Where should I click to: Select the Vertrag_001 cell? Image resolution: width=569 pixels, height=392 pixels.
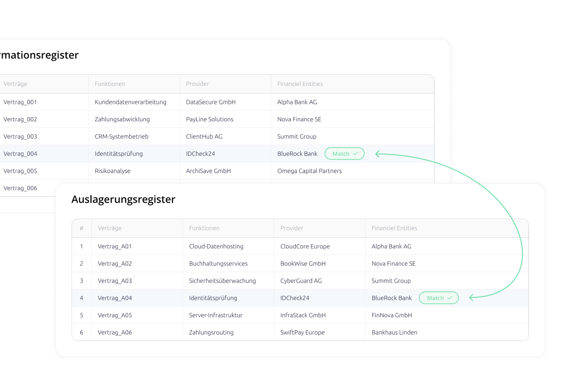[x=20, y=102]
